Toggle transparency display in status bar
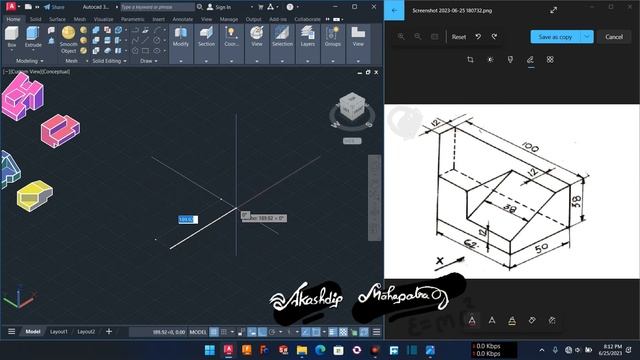This screenshot has width=640, height=360. tap(343, 332)
